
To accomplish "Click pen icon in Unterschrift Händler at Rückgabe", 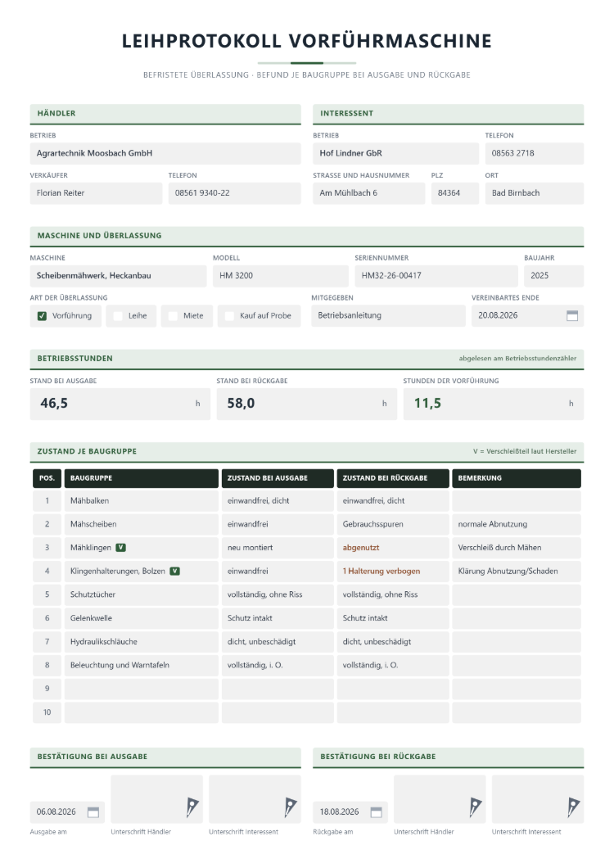I will tap(475, 807).
